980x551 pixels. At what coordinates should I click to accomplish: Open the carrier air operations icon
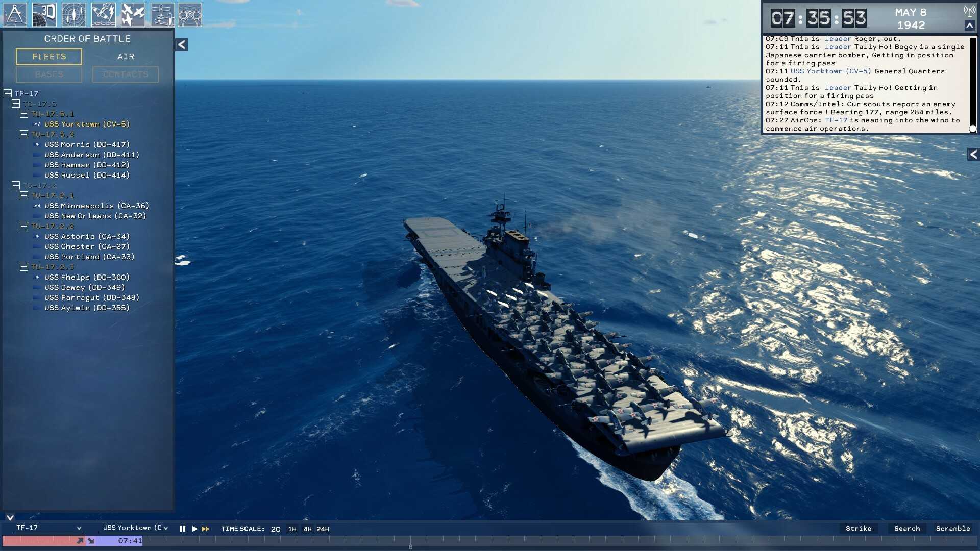click(163, 14)
